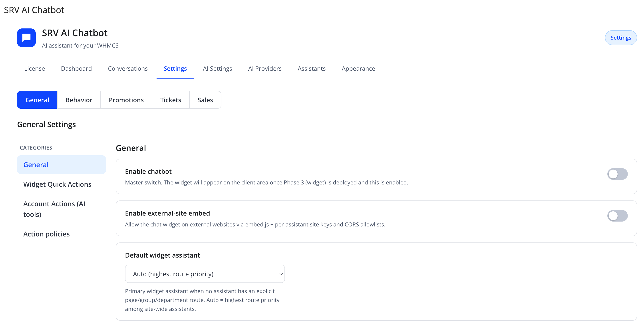644x324 pixels.
Task: Click the Enable chatbot label text
Action: [x=148, y=171]
